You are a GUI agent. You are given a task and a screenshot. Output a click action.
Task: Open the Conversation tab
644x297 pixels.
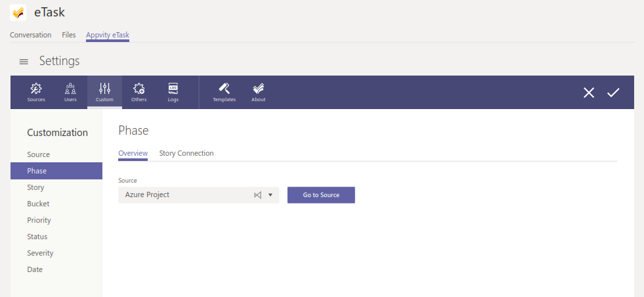[30, 35]
